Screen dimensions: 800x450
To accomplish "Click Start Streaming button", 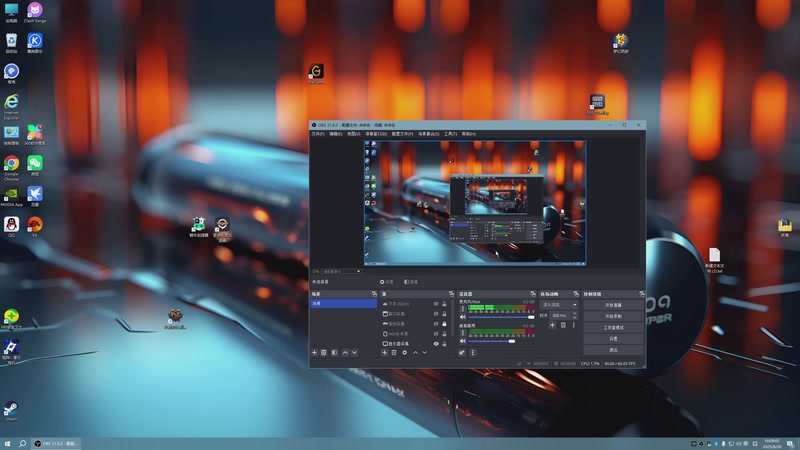I will coord(614,305).
